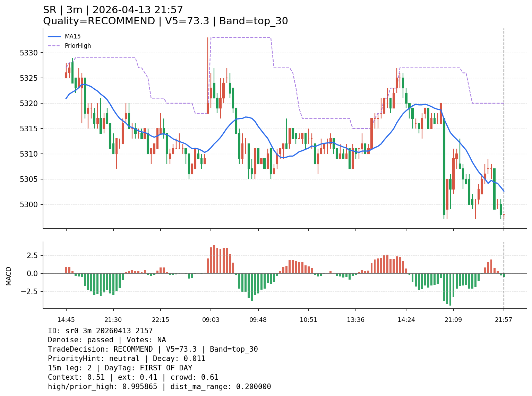532x396 pixels.
Task: Click the MACD axis title
Action: (x=9, y=276)
